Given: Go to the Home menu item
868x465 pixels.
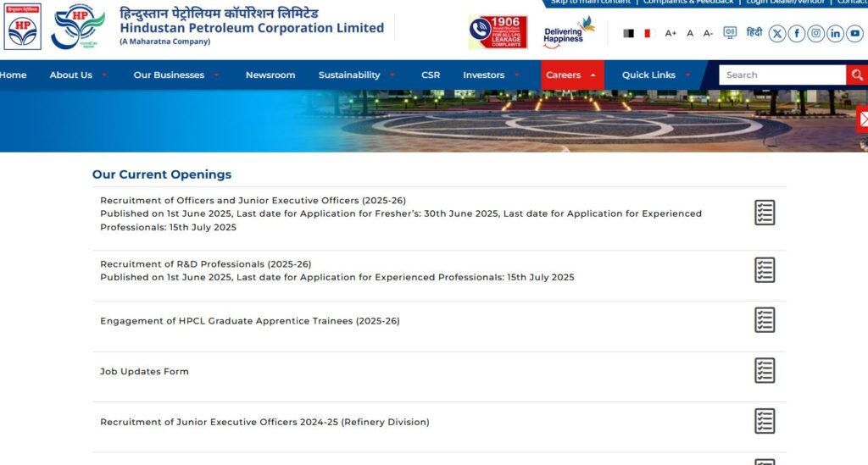Looking at the screenshot, I should point(13,75).
